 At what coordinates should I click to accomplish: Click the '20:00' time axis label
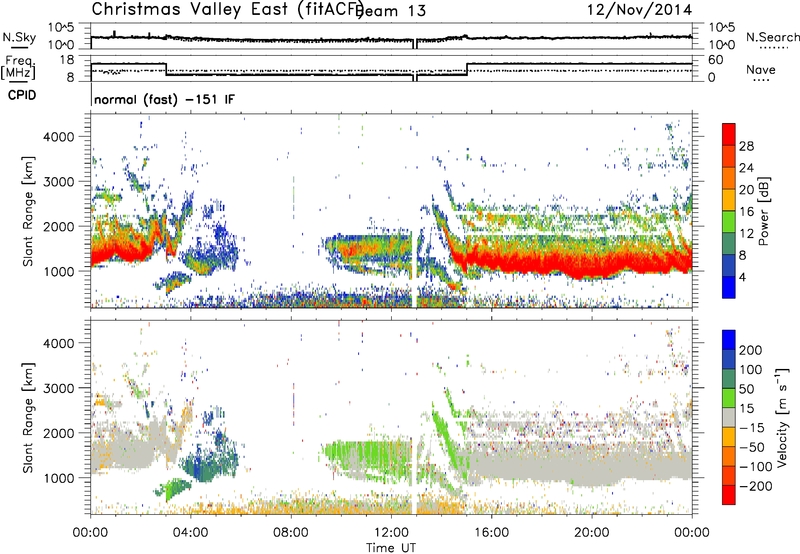591,533
